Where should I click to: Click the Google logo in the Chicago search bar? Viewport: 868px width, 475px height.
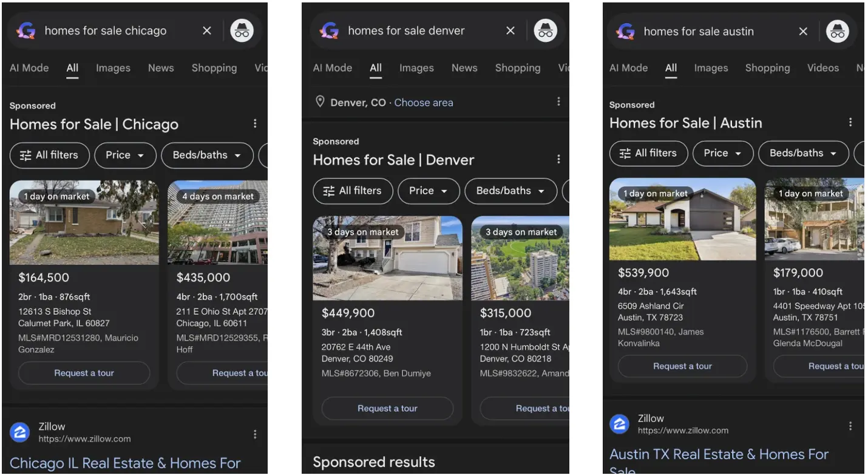coord(25,30)
